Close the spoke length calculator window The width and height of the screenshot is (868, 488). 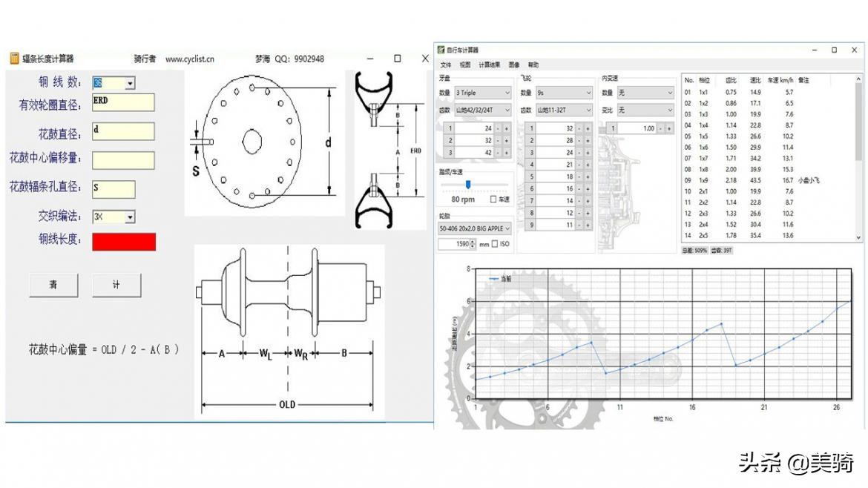pos(425,59)
